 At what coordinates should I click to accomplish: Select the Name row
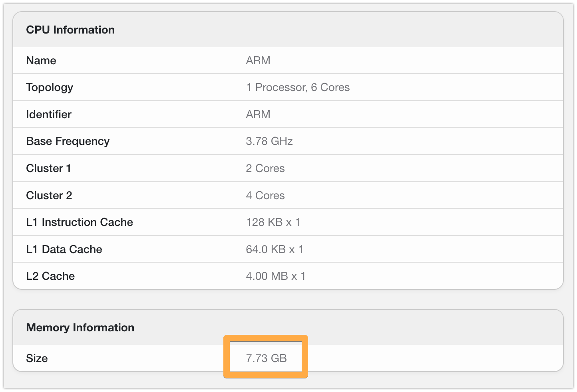click(41, 60)
